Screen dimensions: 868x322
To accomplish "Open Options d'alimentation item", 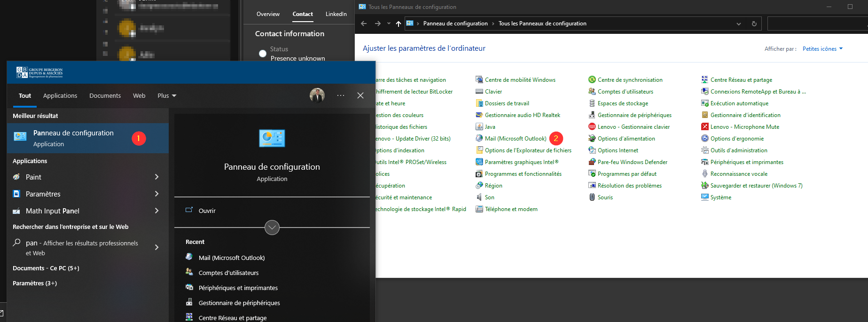I will [622, 139].
